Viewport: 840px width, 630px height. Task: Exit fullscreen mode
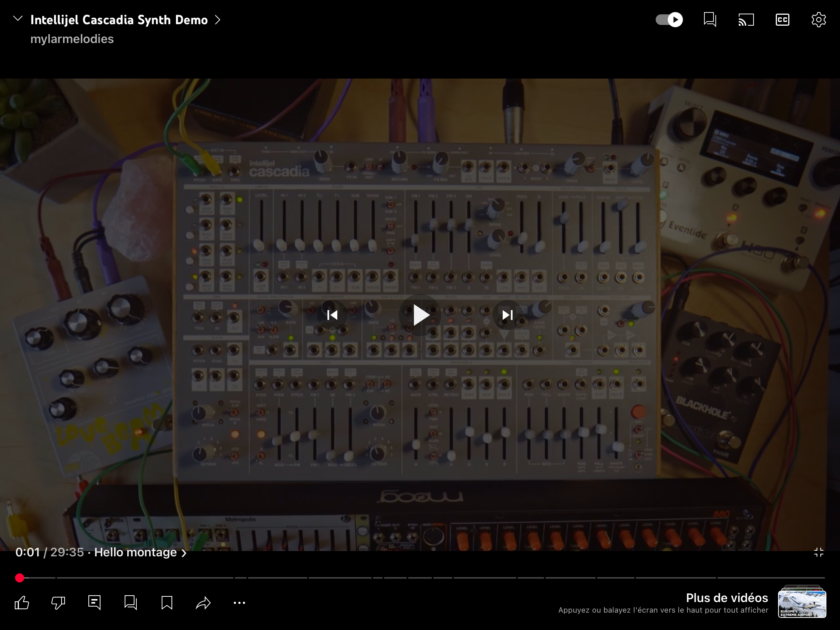pos(819,552)
